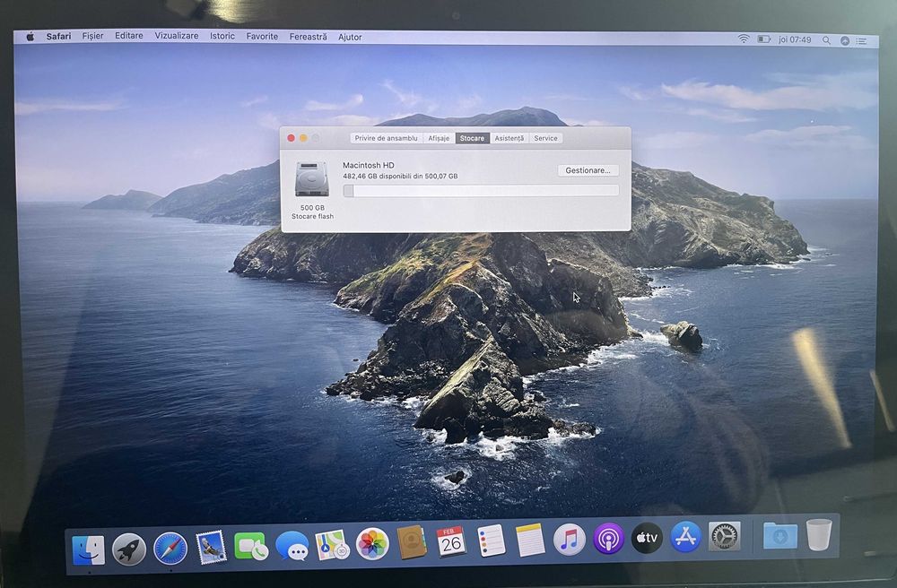
Task: Click the 500 GB Stocare flash label
Action: [x=312, y=212]
